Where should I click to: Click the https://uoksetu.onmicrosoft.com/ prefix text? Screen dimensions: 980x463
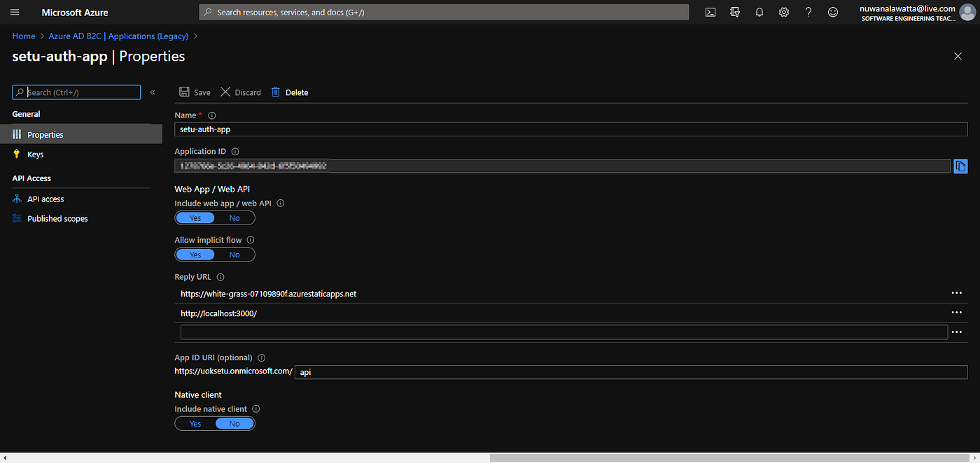234,371
